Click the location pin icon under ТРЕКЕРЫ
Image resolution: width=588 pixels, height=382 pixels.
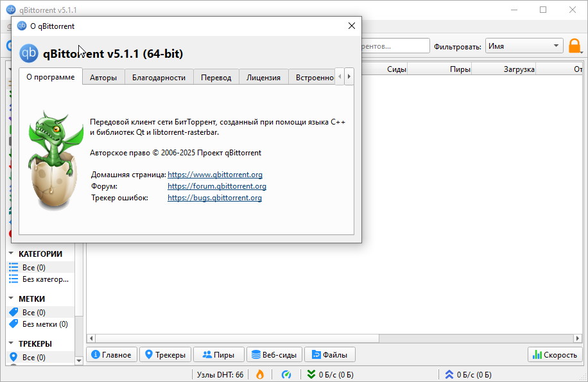(x=13, y=357)
